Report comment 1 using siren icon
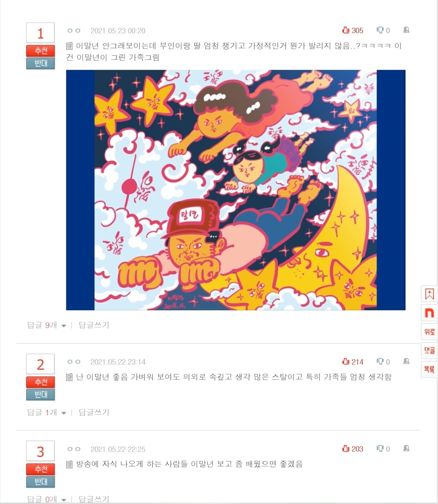 (406, 30)
